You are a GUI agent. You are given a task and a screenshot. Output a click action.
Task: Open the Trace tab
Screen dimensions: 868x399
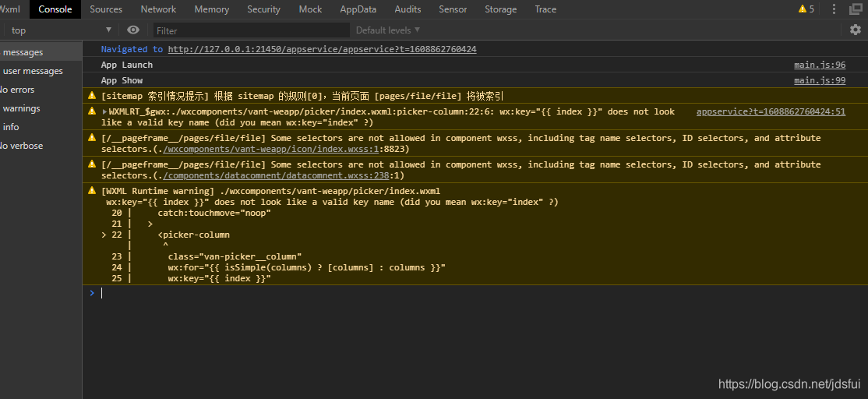click(545, 9)
